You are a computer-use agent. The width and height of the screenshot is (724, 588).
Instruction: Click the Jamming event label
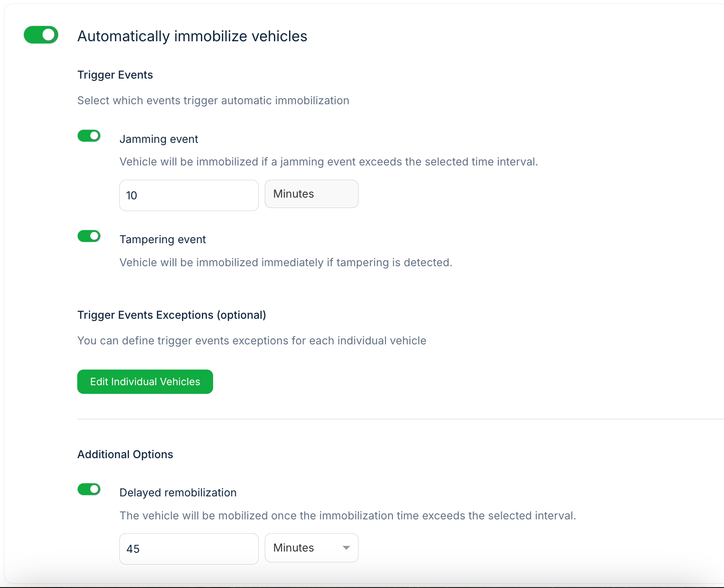pos(159,139)
